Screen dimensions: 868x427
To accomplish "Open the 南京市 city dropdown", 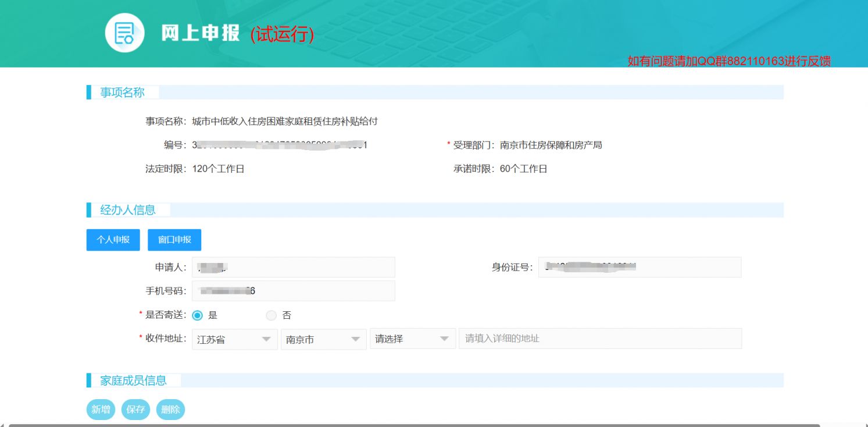I will (x=324, y=339).
